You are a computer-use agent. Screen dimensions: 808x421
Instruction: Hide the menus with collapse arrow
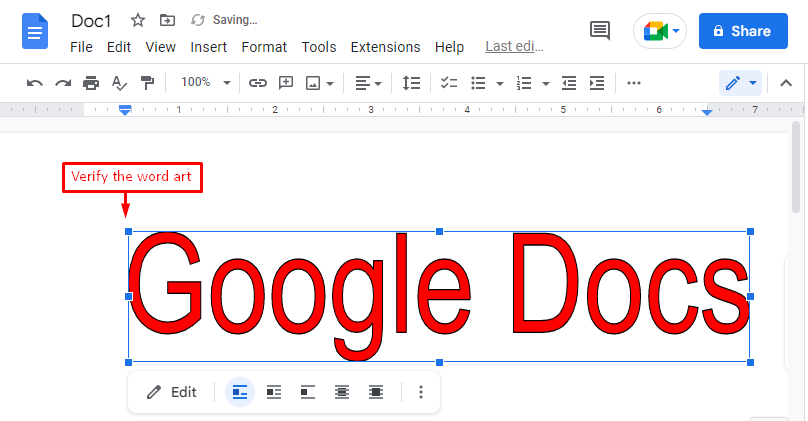[786, 83]
